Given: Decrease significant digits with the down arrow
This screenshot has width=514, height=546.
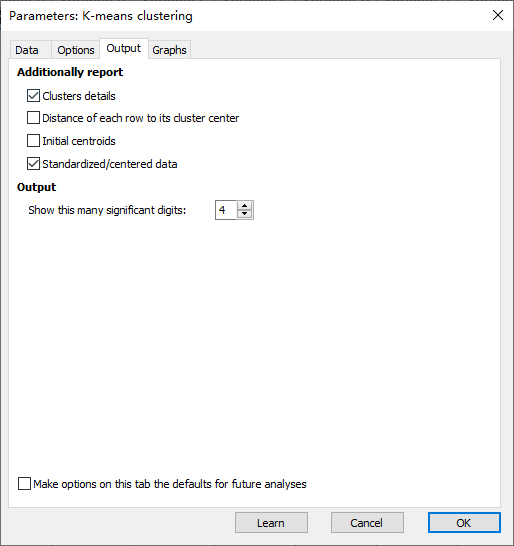Looking at the screenshot, I should click(x=244, y=214).
